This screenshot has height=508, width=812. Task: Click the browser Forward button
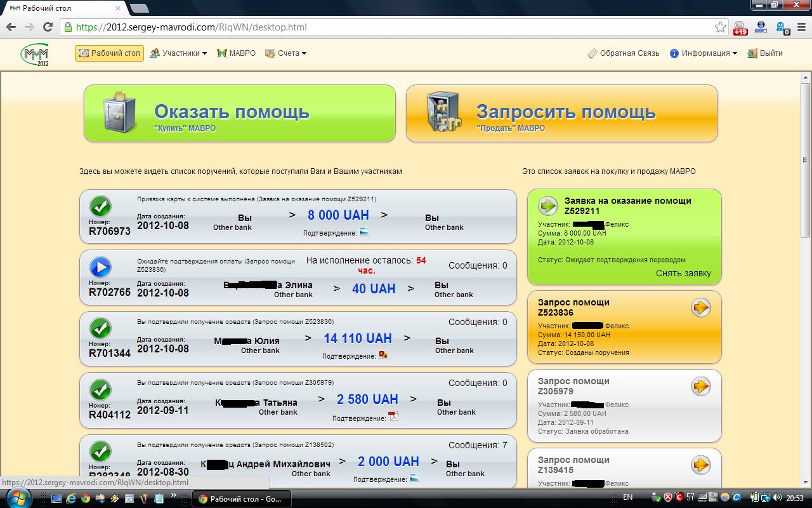point(29,27)
